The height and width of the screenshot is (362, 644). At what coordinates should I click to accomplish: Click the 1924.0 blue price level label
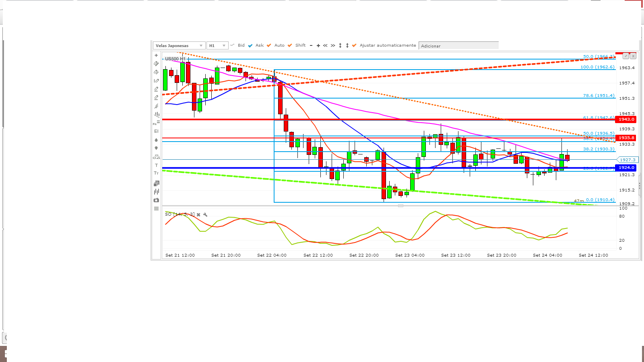626,168
